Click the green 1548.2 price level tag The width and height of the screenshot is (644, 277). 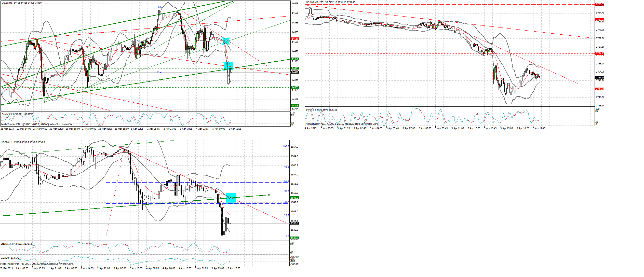294,198
